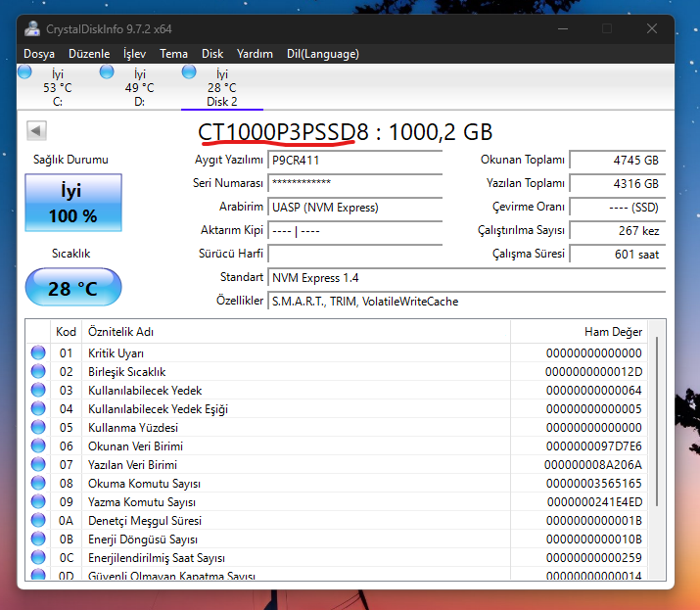Click raw value 0000003565165
700x610 pixels.
(x=593, y=483)
